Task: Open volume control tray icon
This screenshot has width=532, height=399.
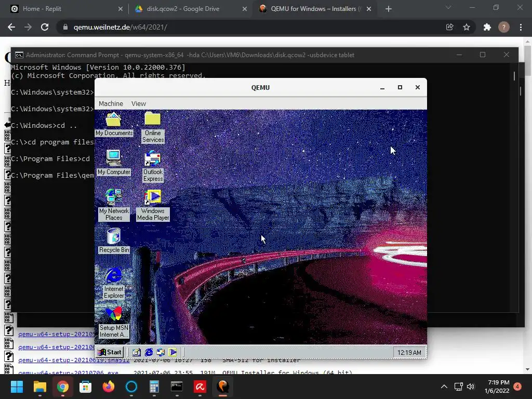Action: pos(471,387)
